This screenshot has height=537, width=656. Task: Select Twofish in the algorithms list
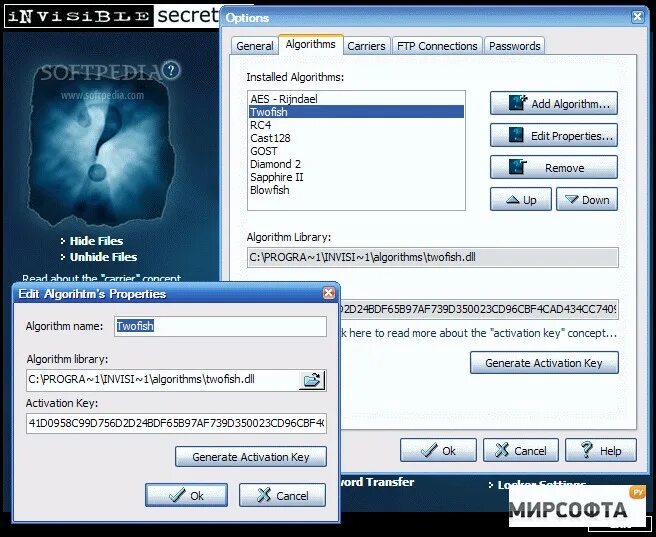pyautogui.click(x=356, y=112)
